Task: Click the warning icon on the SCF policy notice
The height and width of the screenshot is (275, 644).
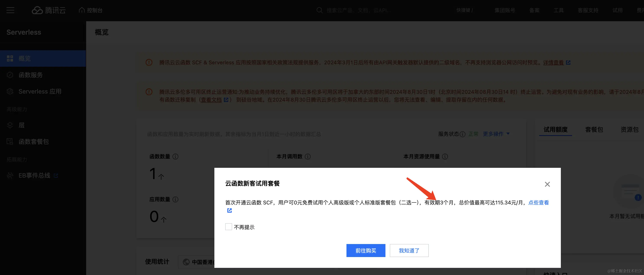Action: (149, 63)
